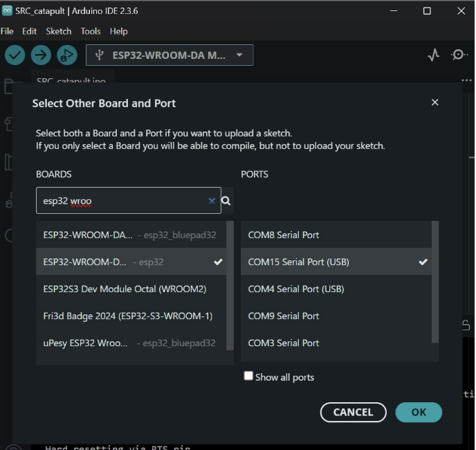Focus the board search input field

[x=121, y=201]
